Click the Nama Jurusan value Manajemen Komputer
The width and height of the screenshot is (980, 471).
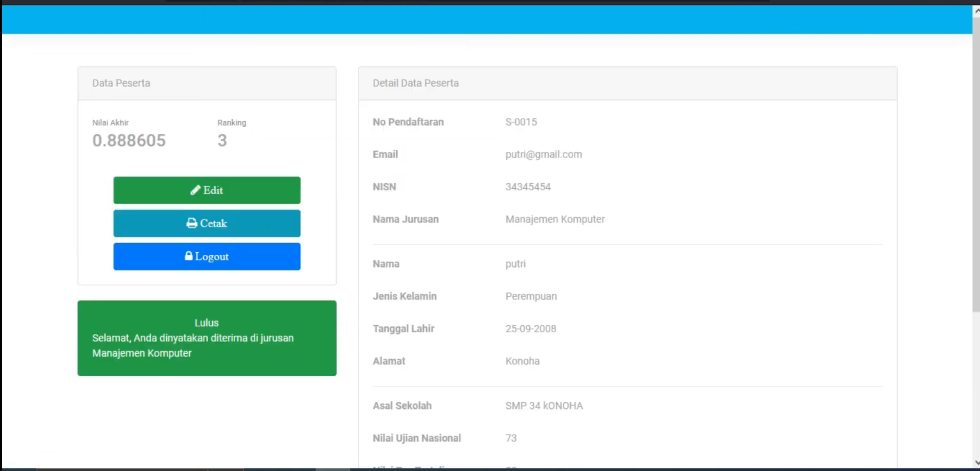click(x=555, y=219)
